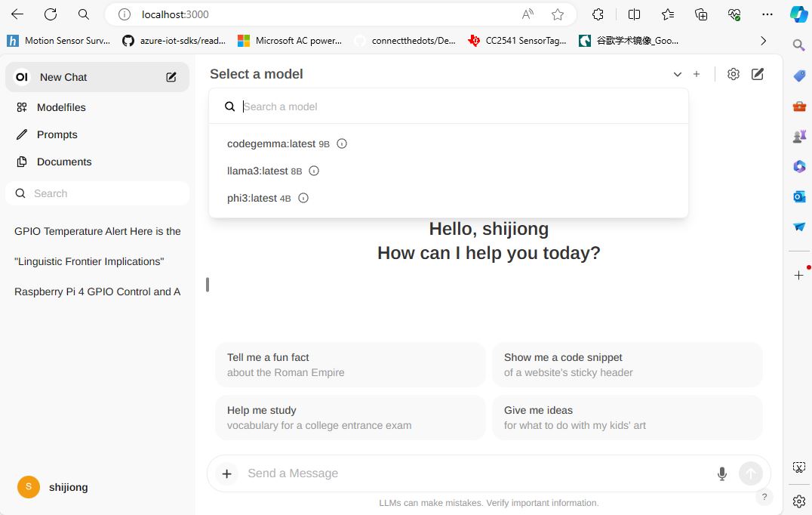Viewport: 812px width, 515px height.
Task: Toggle the sidebar collapse handle
Action: [x=207, y=285]
